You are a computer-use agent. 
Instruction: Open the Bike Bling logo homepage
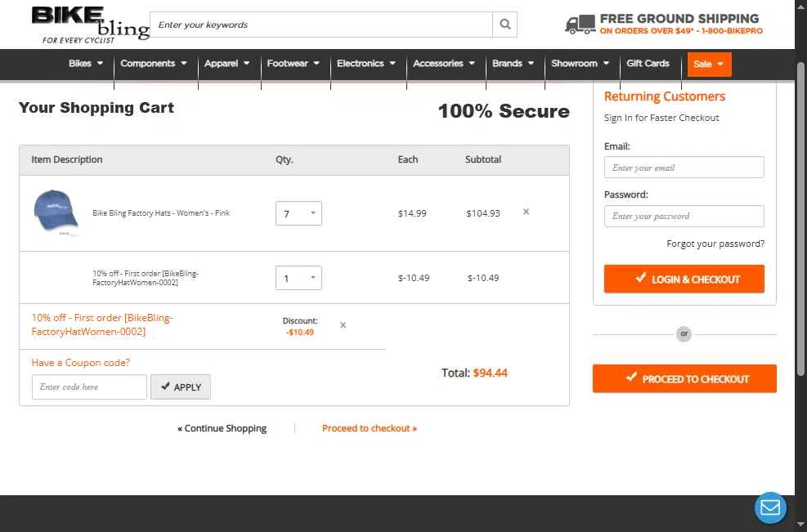(x=90, y=25)
